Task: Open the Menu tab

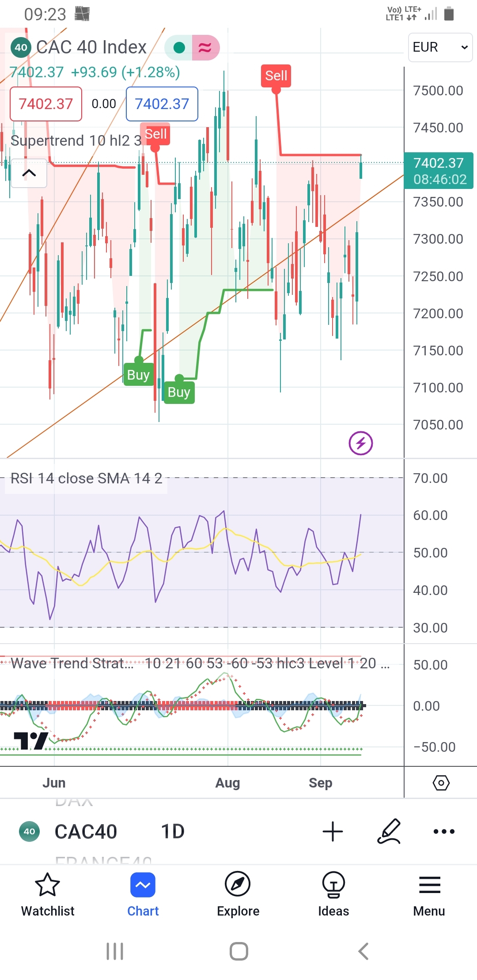Action: tap(429, 895)
